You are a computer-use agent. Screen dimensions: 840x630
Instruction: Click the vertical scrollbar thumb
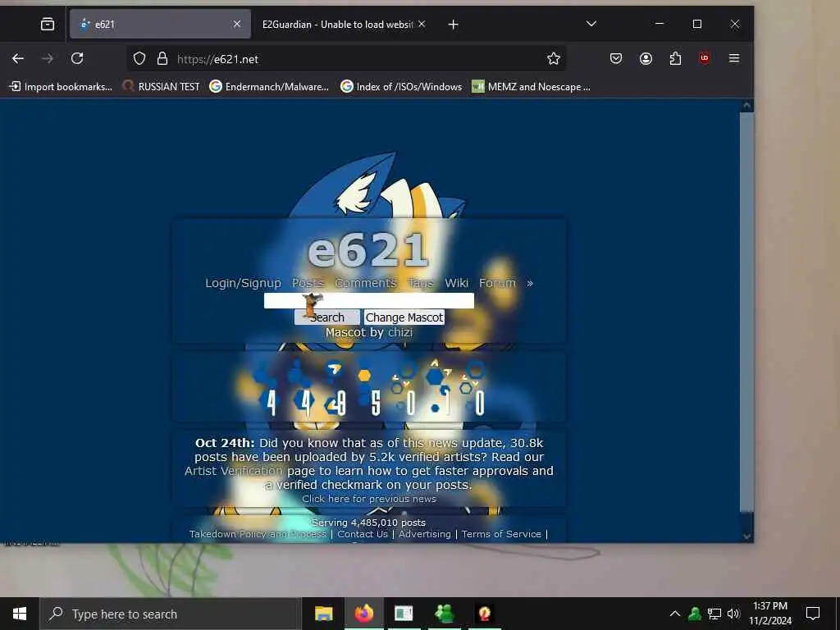click(746, 312)
